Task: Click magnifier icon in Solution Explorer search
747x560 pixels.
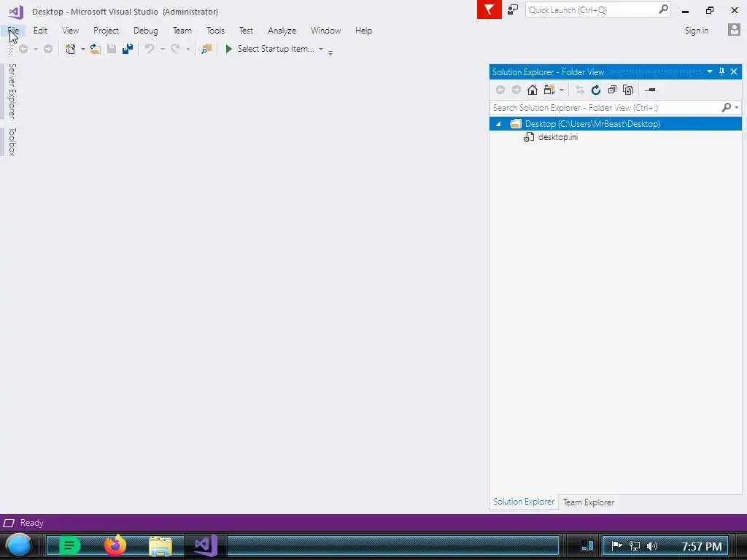Action: [726, 108]
